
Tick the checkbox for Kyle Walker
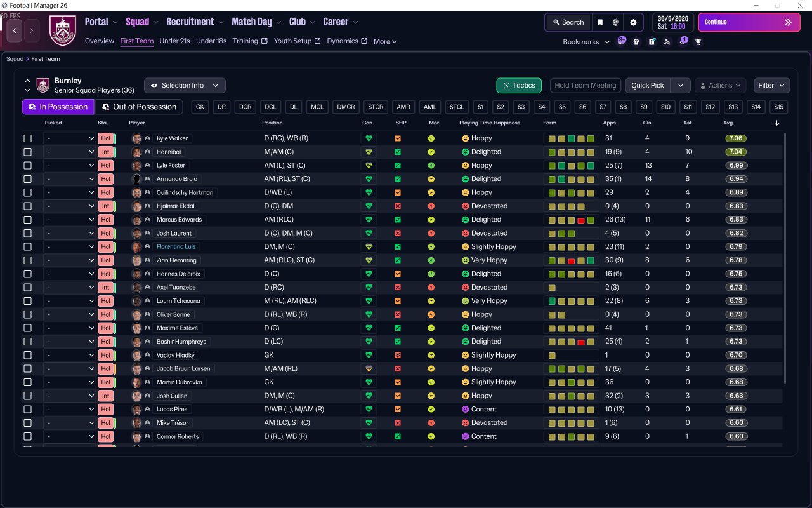27,138
